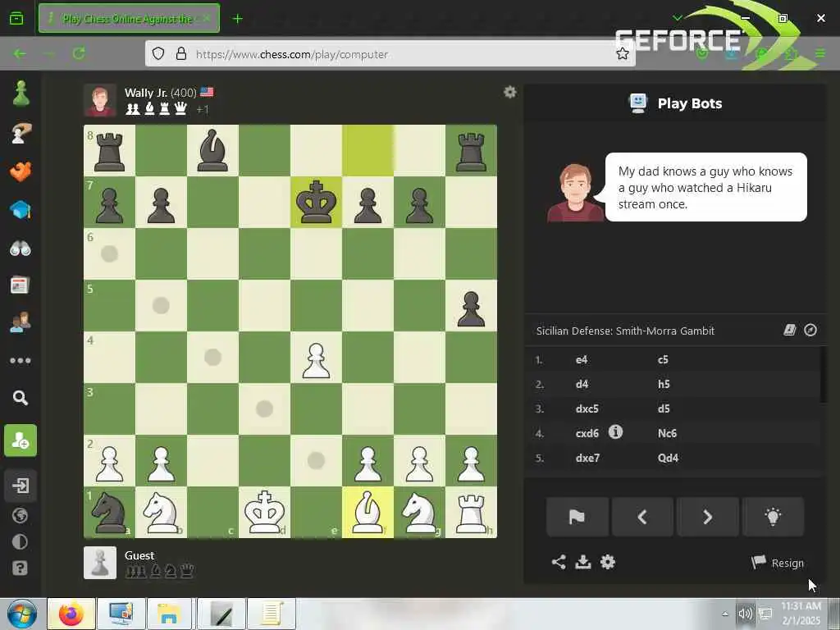Share the game with the share icon

[x=559, y=562]
